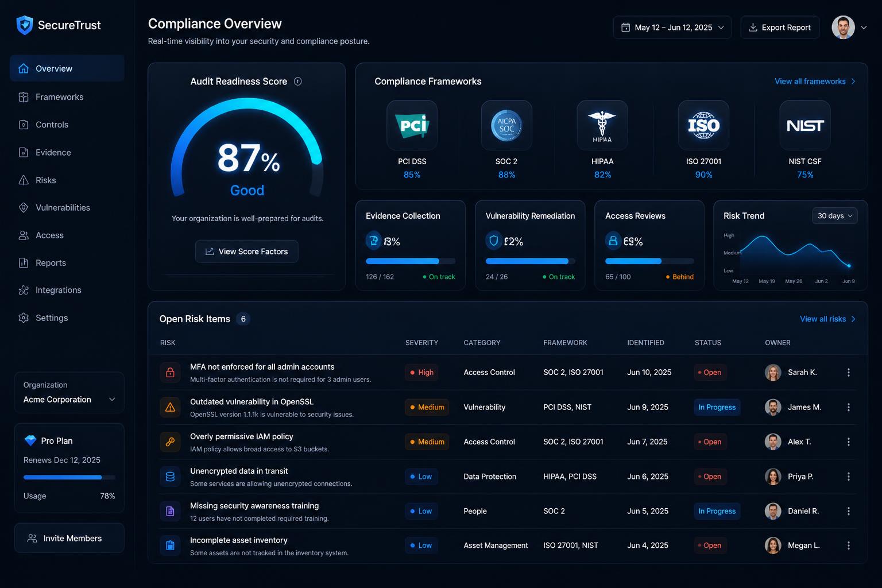Click the Export Report button
Viewport: 882px width, 588px height.
click(x=780, y=28)
